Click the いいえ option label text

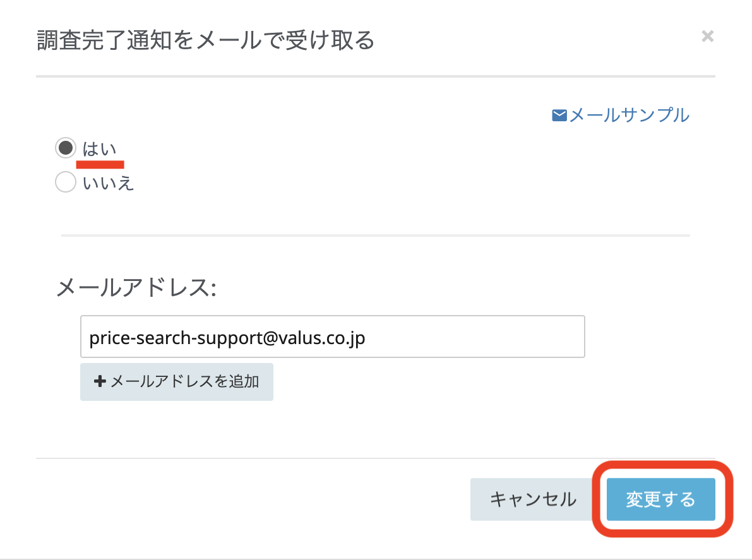(108, 184)
